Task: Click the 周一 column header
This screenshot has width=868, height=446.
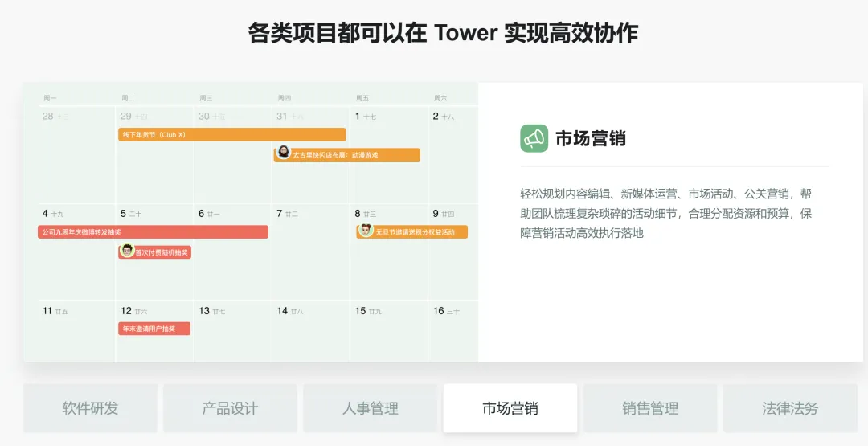Action: [x=50, y=98]
